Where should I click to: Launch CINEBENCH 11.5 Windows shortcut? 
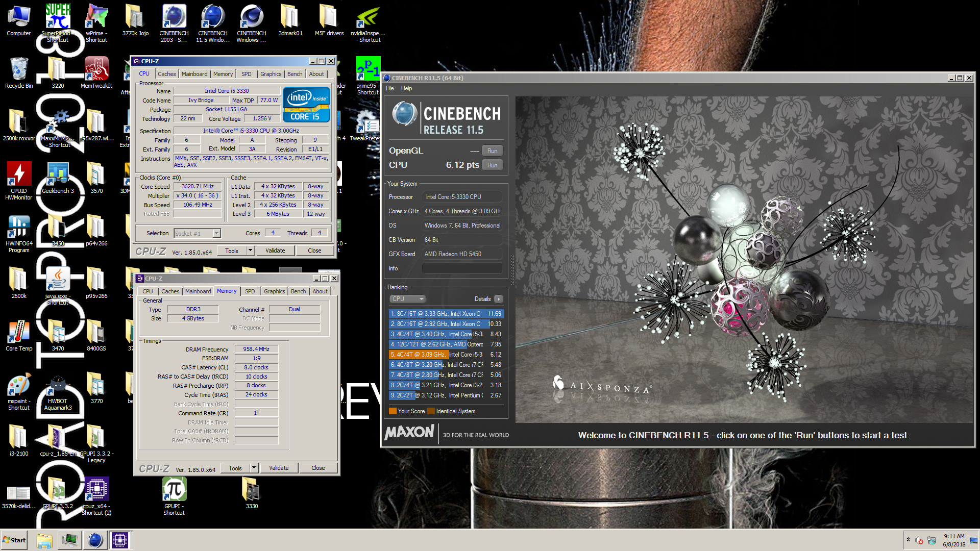[213, 23]
